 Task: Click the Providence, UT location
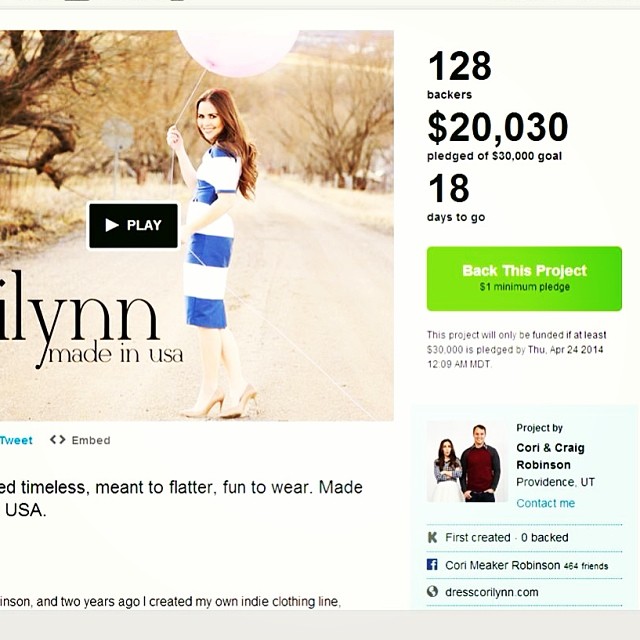pos(555,482)
